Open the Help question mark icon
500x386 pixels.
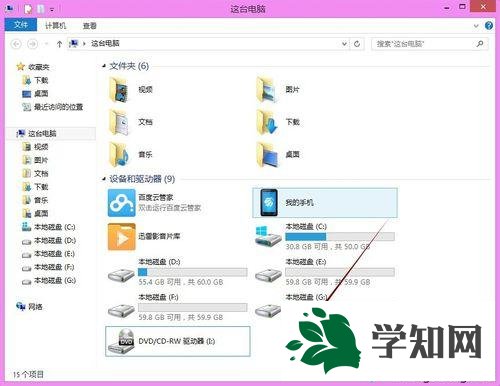point(489,25)
